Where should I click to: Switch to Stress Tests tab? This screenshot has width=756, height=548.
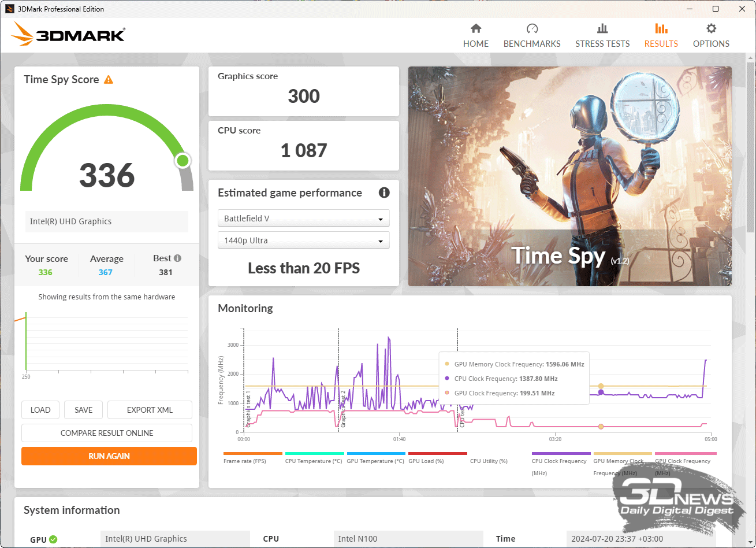602,36
